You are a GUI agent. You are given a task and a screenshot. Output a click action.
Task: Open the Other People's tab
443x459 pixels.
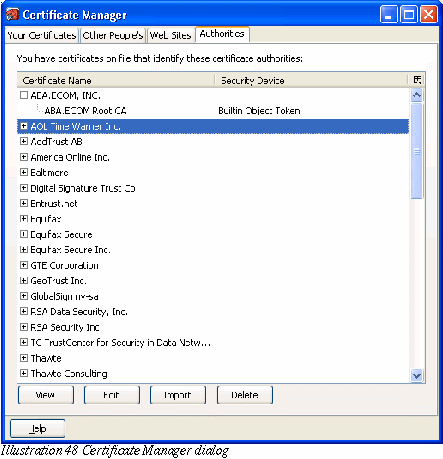click(x=113, y=35)
